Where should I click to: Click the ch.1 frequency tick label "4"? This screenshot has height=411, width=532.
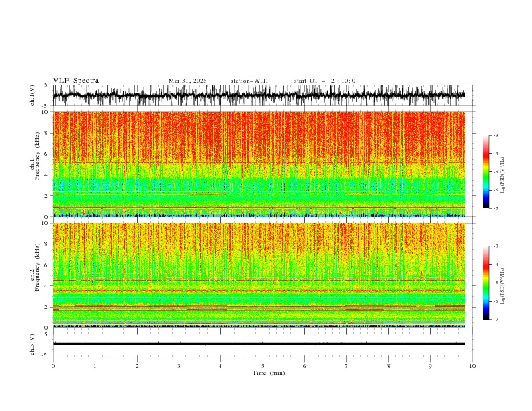click(x=46, y=175)
